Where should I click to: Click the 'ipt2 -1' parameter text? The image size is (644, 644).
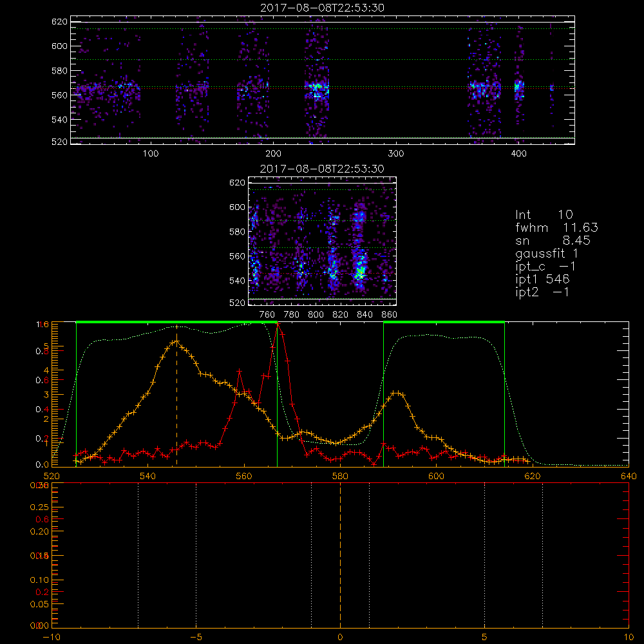(x=542, y=292)
